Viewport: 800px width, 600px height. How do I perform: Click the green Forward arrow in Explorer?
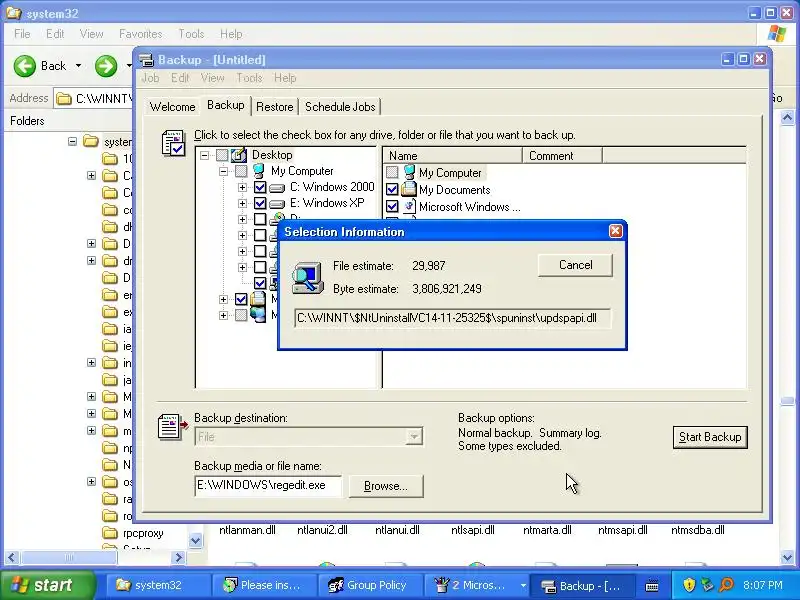(x=106, y=66)
